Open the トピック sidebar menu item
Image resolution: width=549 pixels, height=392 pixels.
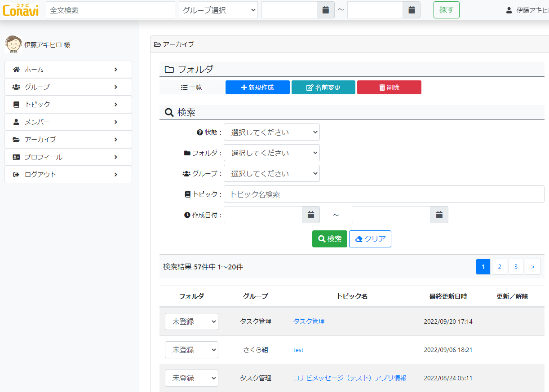click(x=68, y=105)
